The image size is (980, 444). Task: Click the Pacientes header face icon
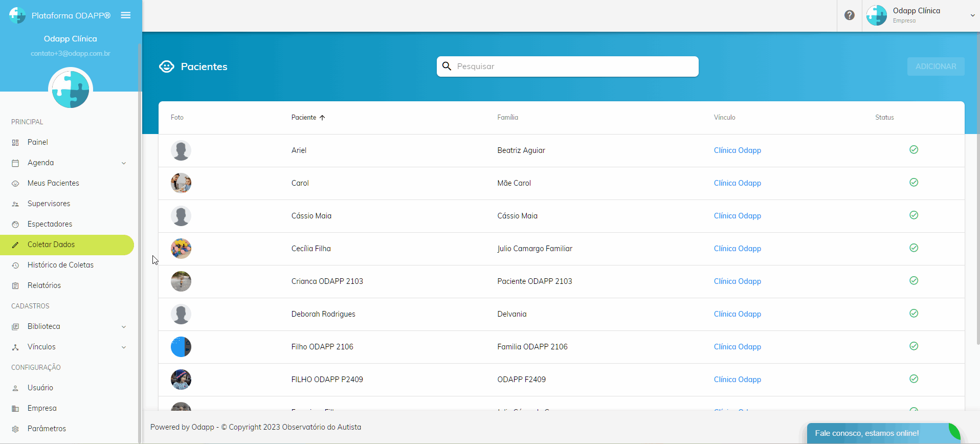[x=167, y=66]
